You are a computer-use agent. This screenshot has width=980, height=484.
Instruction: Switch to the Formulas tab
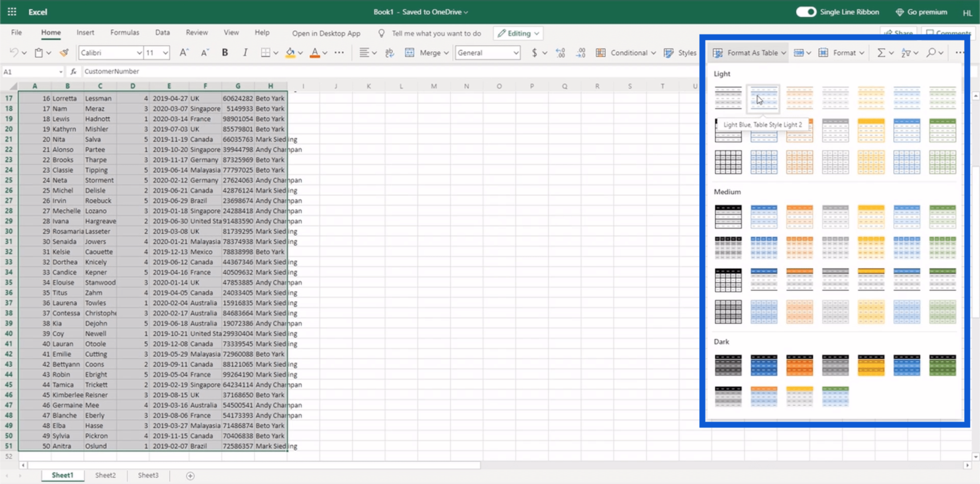(x=125, y=33)
